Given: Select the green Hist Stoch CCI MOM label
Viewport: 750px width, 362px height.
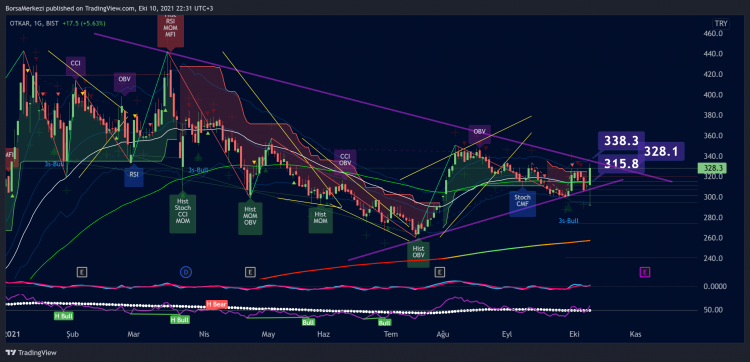Looking at the screenshot, I should click(x=183, y=214).
